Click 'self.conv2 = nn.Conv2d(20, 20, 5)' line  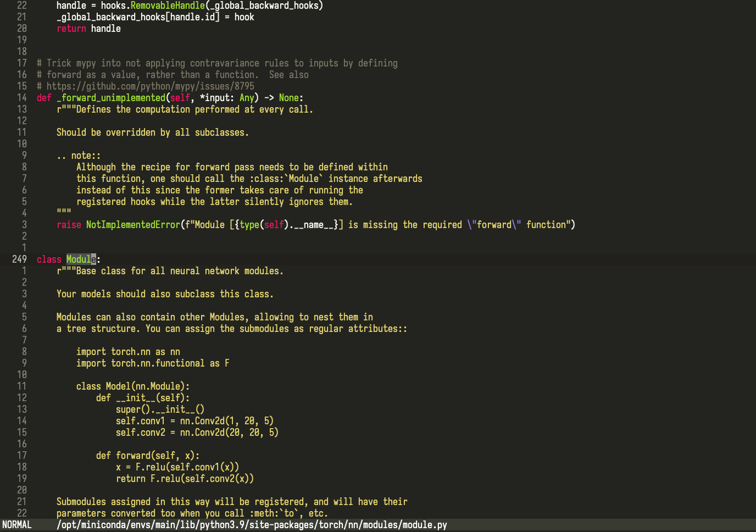click(x=197, y=433)
